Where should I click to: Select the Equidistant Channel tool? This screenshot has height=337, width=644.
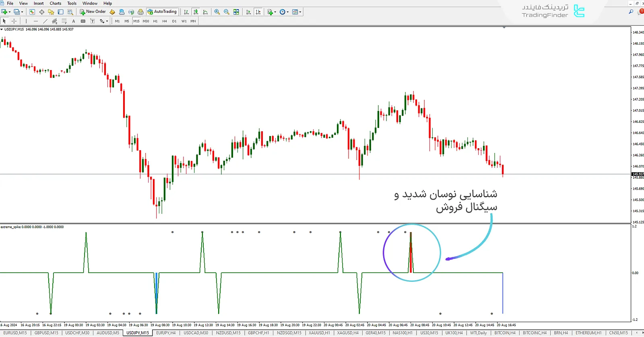pyautogui.click(x=54, y=21)
